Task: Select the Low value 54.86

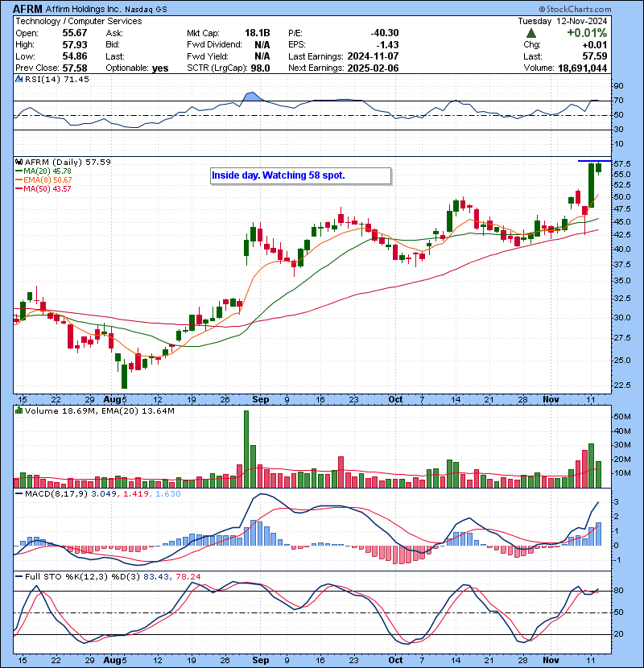Action: 75,56
